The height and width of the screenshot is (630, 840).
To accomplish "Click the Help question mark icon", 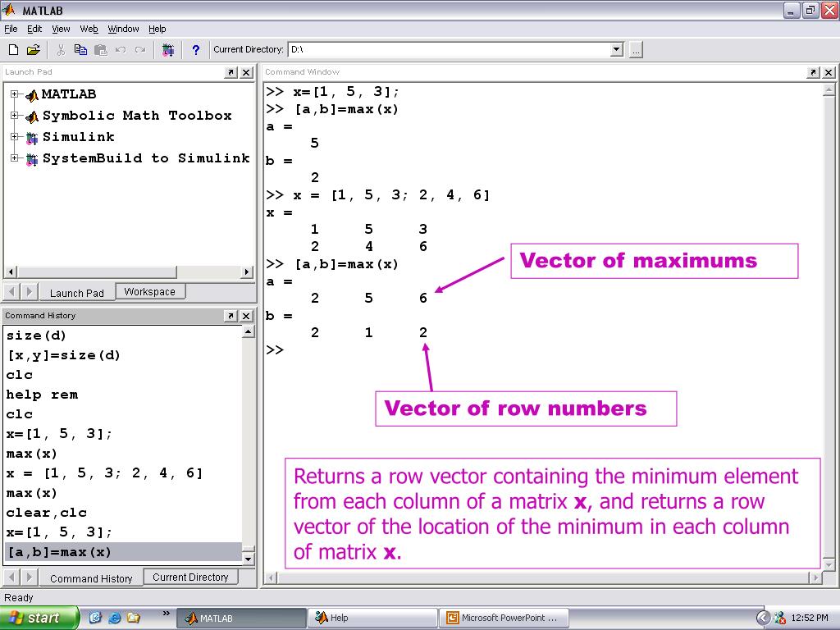I will pos(195,50).
